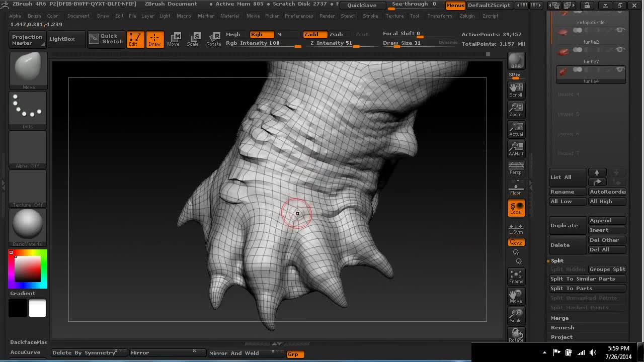644x362 pixels.
Task: Pick a color in the color square
Action: [x=28, y=269]
